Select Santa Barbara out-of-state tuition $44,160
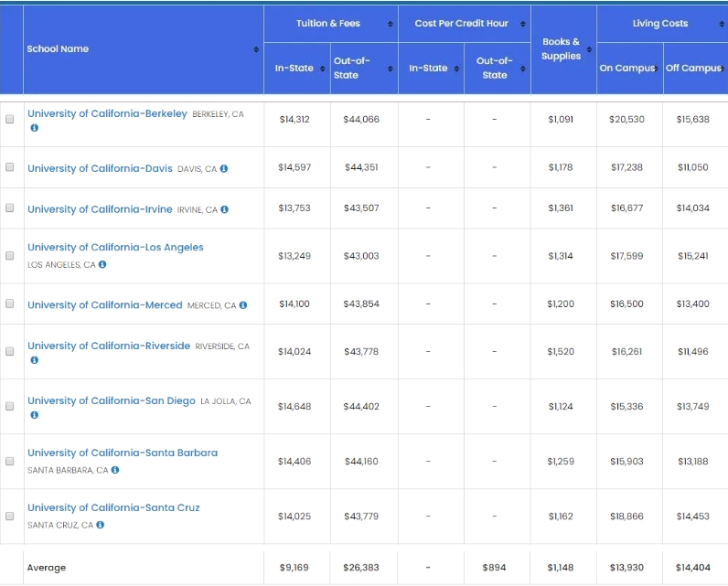The image size is (728, 586). [361, 461]
